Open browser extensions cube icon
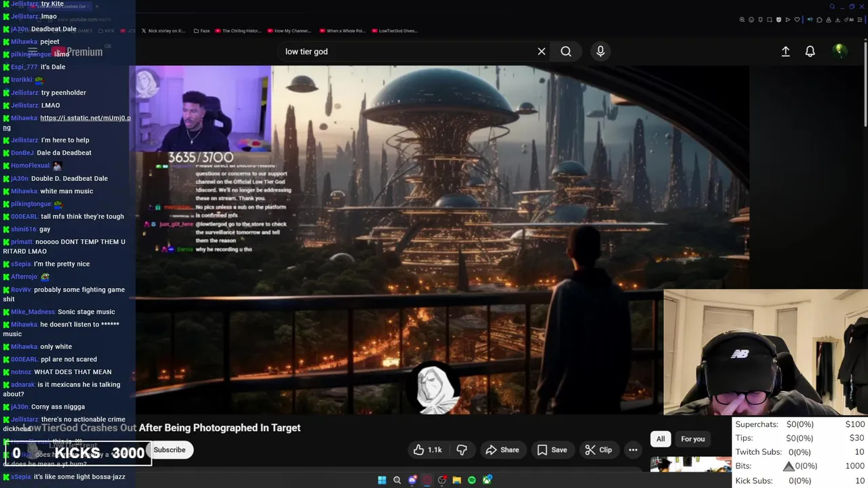Image resolution: width=868 pixels, height=488 pixels. [819, 20]
